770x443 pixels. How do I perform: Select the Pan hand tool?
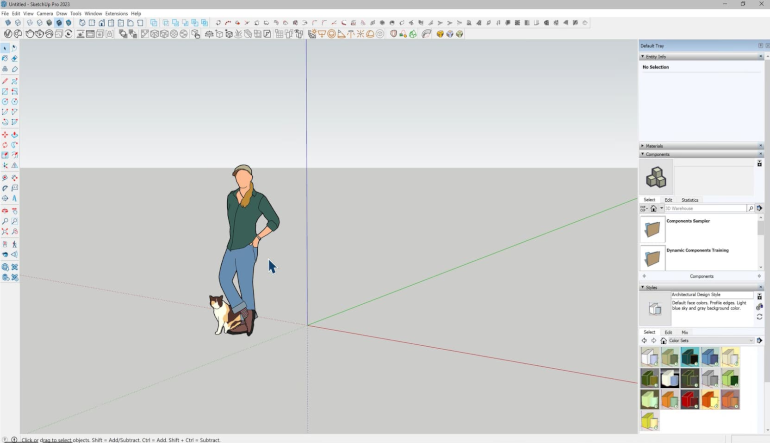point(14,211)
